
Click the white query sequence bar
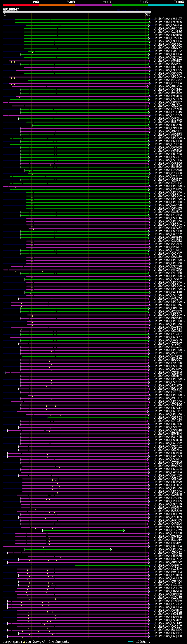(x=77, y=12)
